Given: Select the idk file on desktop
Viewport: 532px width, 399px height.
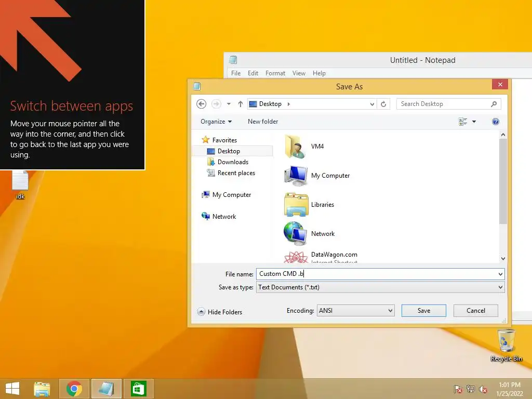Looking at the screenshot, I should [20, 185].
